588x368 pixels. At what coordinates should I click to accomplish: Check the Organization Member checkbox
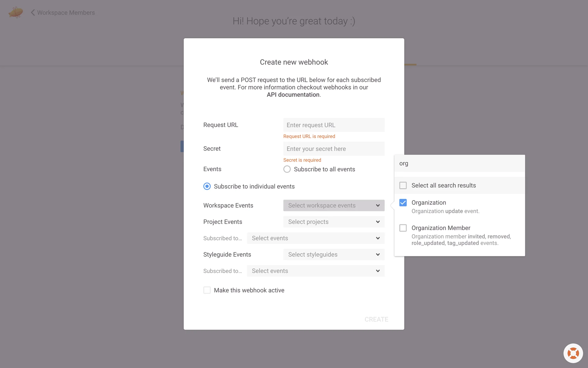[403, 228]
